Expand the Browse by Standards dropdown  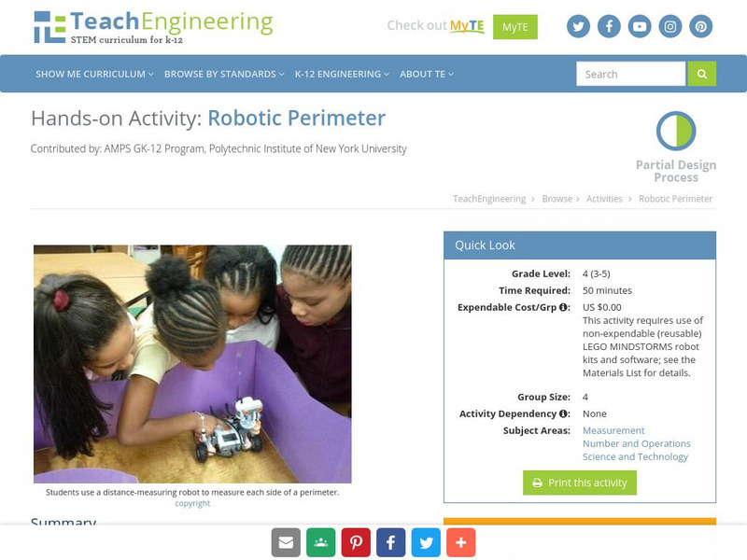tap(224, 75)
